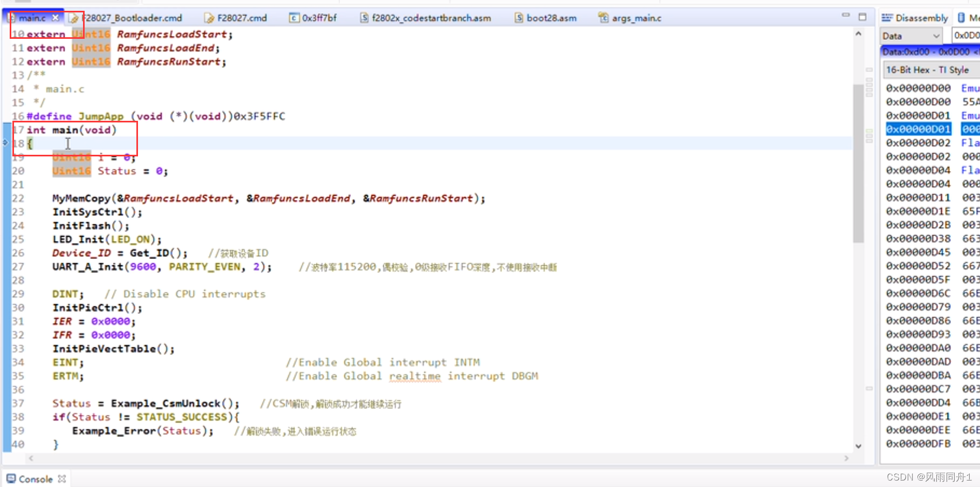
Task: Click the ERTM statement
Action: 68,376
